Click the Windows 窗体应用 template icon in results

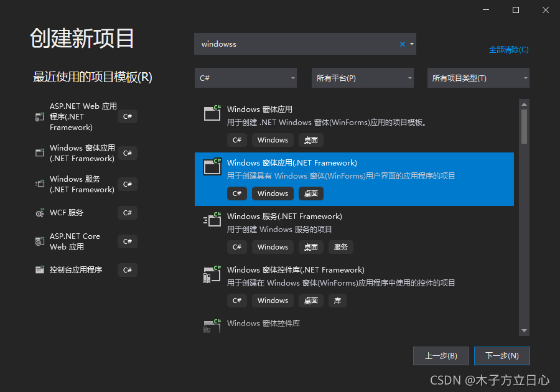click(x=212, y=113)
